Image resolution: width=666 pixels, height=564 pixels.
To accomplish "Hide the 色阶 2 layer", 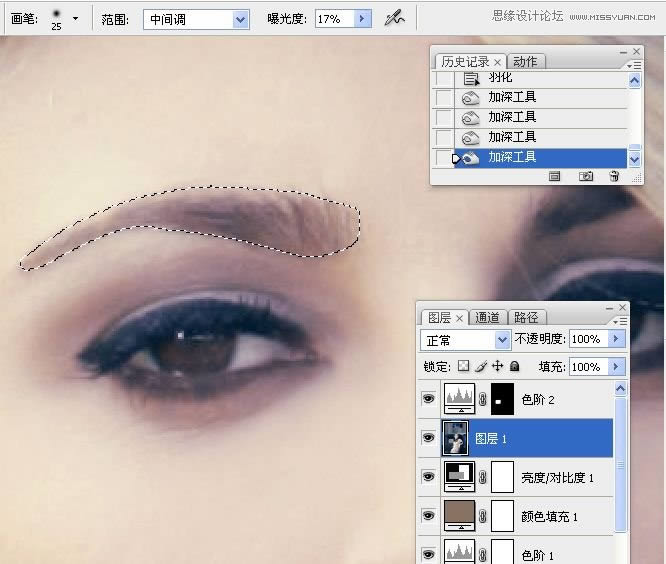I will pos(428,399).
